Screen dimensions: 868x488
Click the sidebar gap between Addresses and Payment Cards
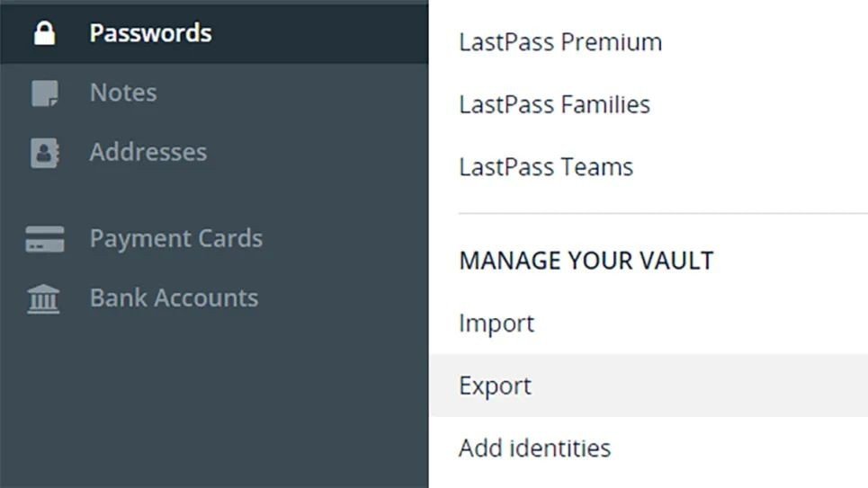pyautogui.click(x=214, y=195)
